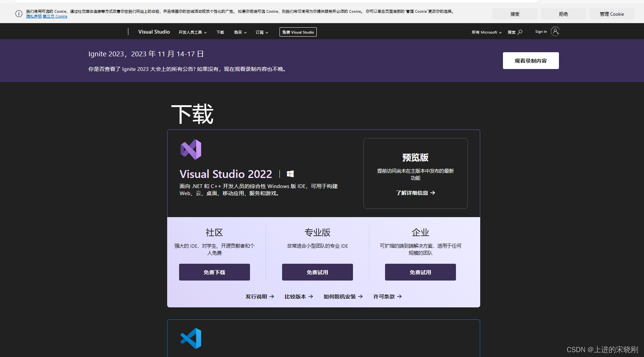Open the 如何脱机安装 link
Screen dimensions: 644x357
pyautogui.click(x=343, y=297)
